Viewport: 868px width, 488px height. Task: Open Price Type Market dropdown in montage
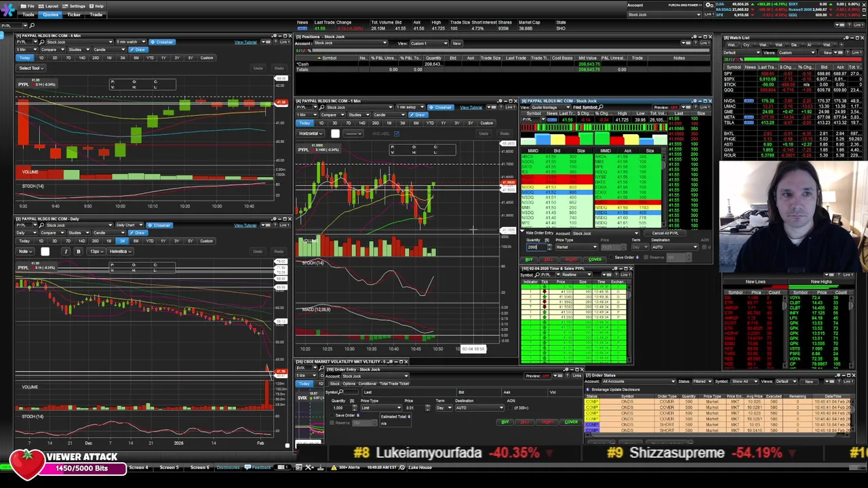(576, 247)
